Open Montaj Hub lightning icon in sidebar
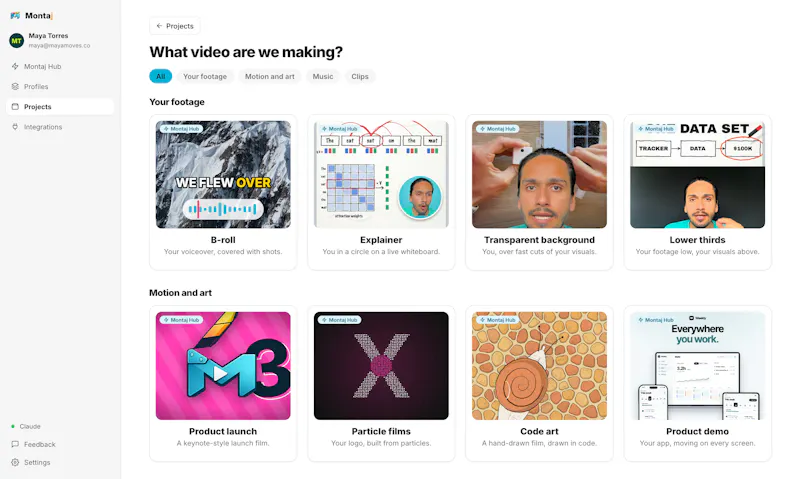The image size is (800, 479). [15, 66]
